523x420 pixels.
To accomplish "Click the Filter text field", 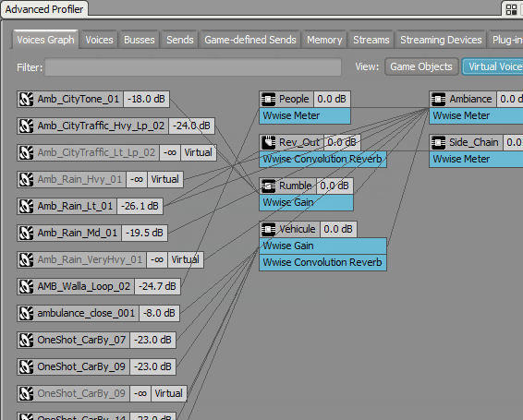I will point(193,67).
